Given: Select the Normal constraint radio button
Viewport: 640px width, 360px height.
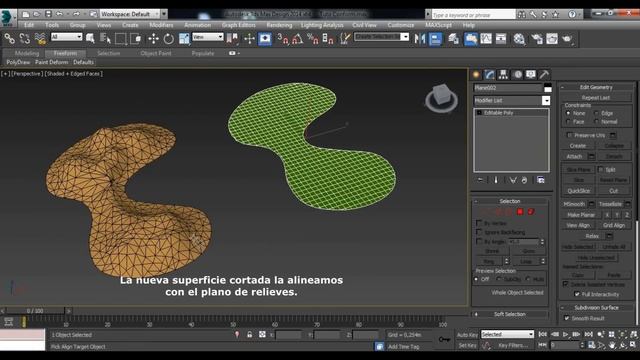Looking at the screenshot, I should pyautogui.click(x=596, y=122).
